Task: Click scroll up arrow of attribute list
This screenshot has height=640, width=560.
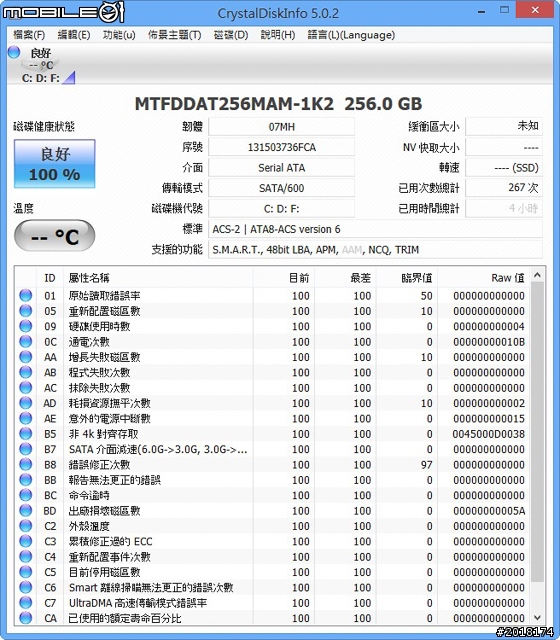Action: [x=537, y=275]
